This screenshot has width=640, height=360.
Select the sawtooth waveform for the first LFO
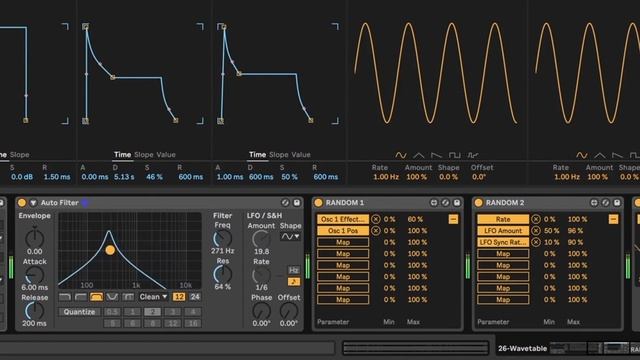click(437, 155)
